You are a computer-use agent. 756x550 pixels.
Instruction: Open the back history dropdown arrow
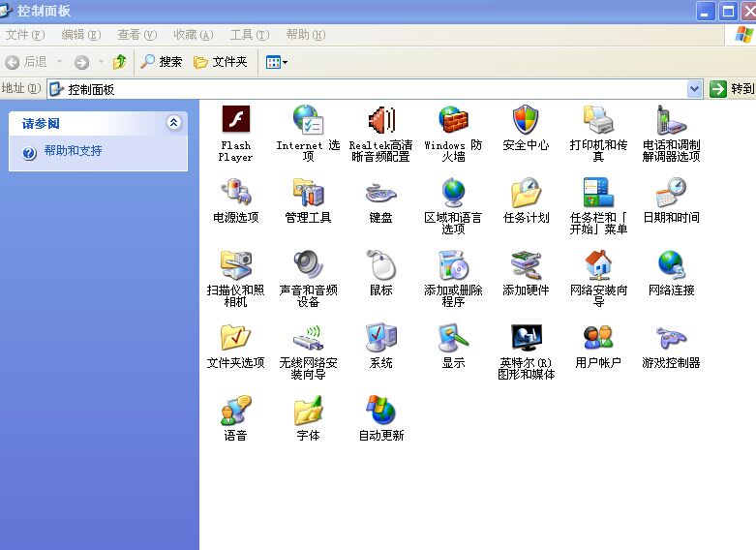(x=60, y=62)
